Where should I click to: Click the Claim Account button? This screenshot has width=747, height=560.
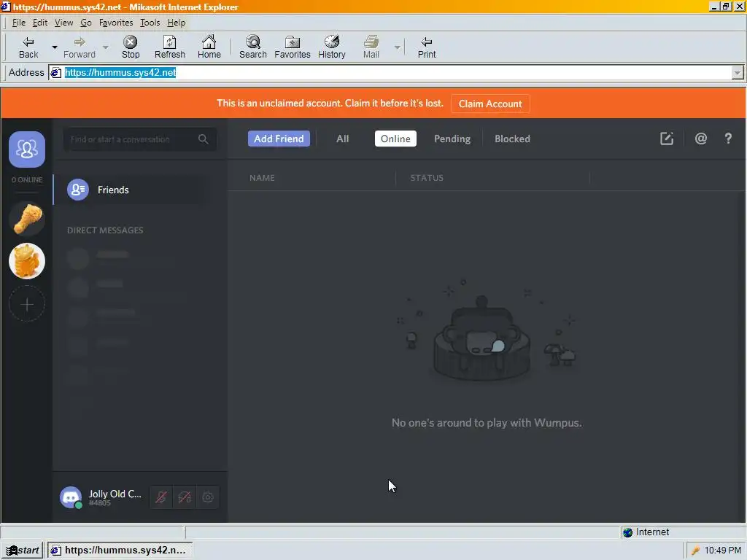click(x=489, y=104)
